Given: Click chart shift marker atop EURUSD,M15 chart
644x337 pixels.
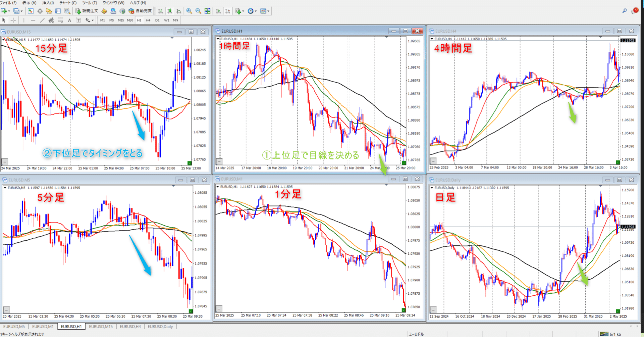Looking at the screenshot, I should (172, 38).
